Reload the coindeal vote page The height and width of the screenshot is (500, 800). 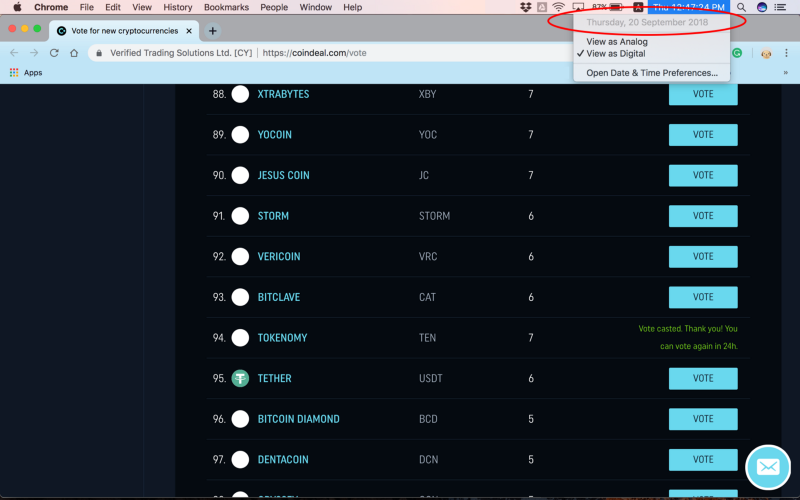(x=54, y=53)
